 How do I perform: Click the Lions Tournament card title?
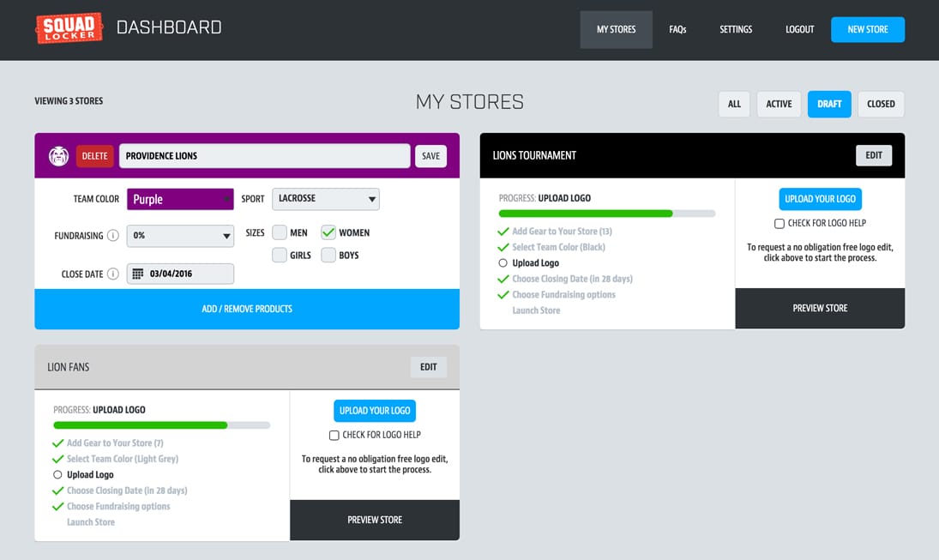click(x=534, y=156)
